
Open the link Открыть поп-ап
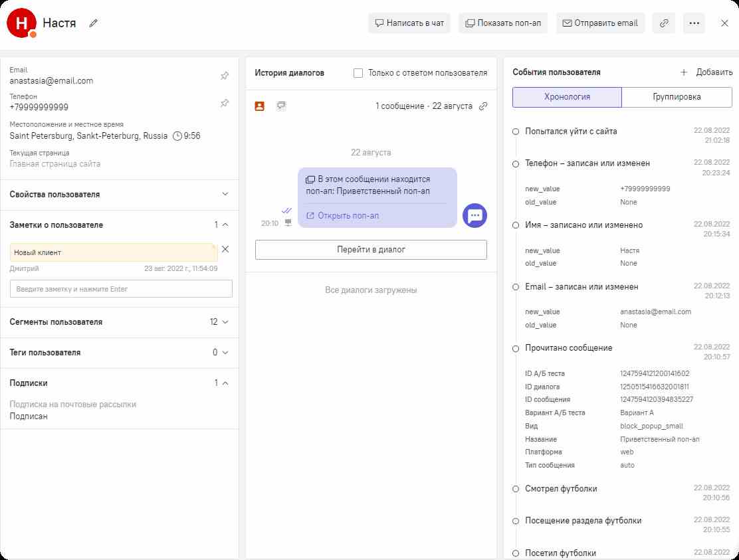click(x=343, y=216)
